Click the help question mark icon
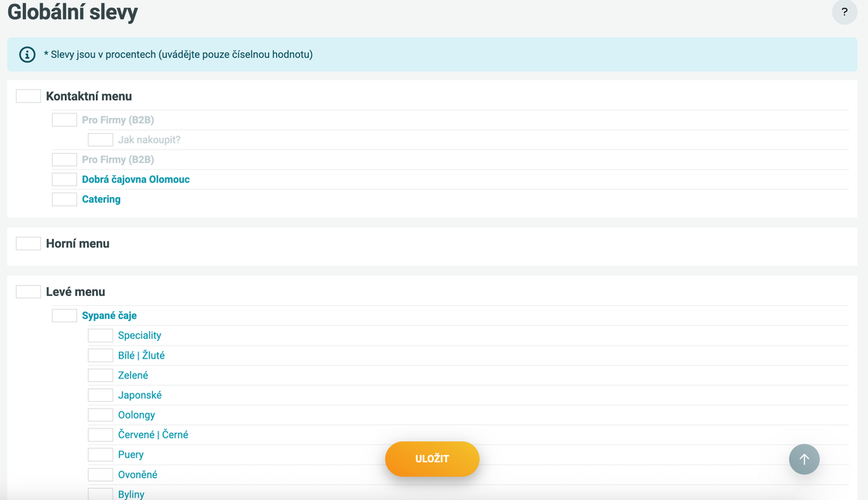Viewport: 868px width, 500px height. click(x=844, y=12)
